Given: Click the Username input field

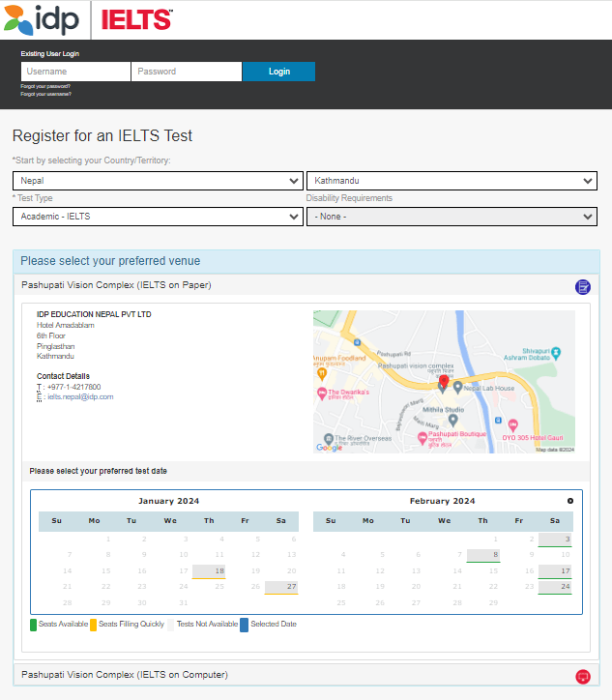Looking at the screenshot, I should point(75,72).
